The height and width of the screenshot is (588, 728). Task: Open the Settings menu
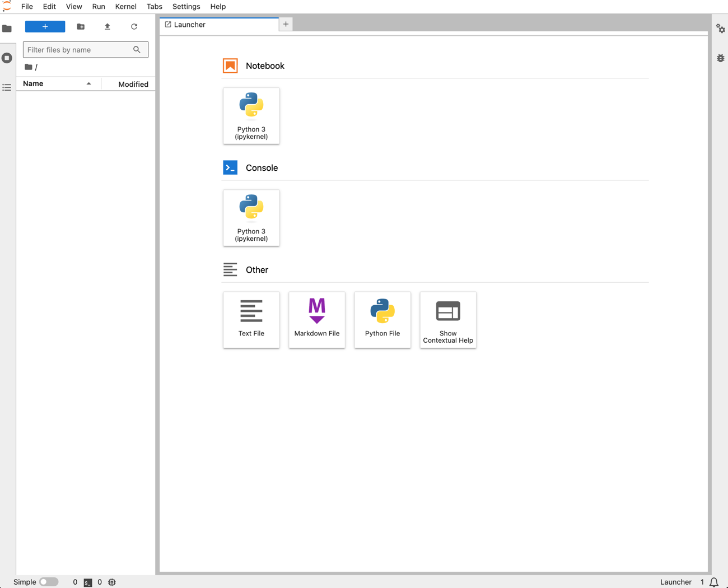(x=186, y=6)
